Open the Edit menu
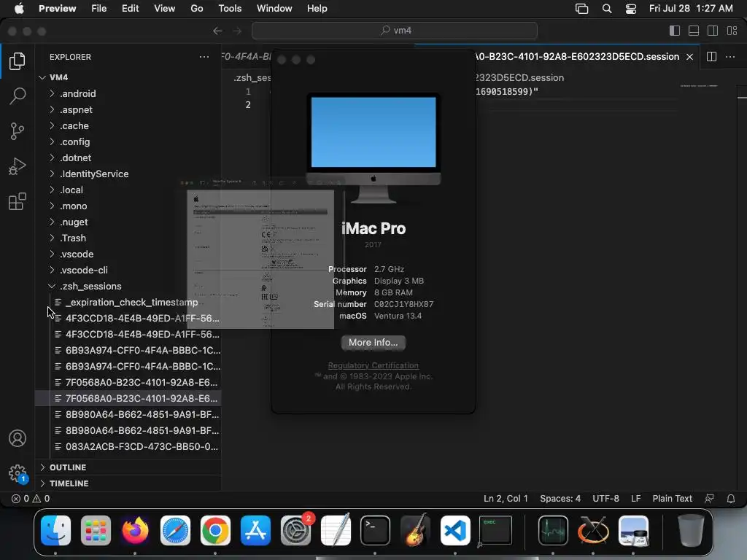This screenshot has width=747, height=560. point(130,9)
